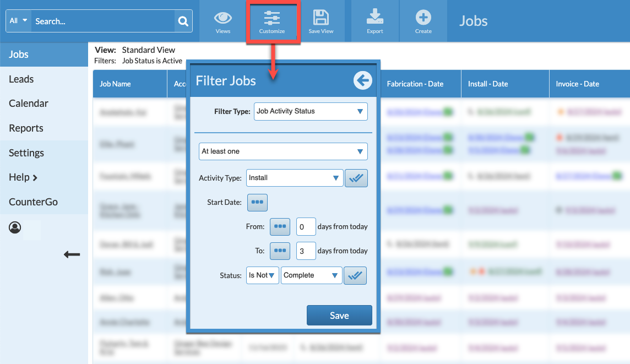The image size is (630, 364).
Task: Sort by Job Name column header
Action: [x=130, y=84]
